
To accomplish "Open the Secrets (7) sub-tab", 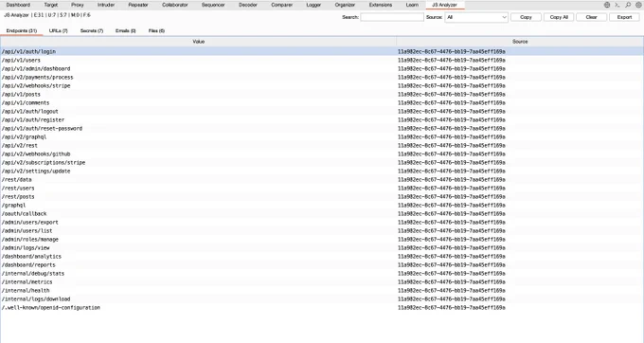I will (x=92, y=31).
